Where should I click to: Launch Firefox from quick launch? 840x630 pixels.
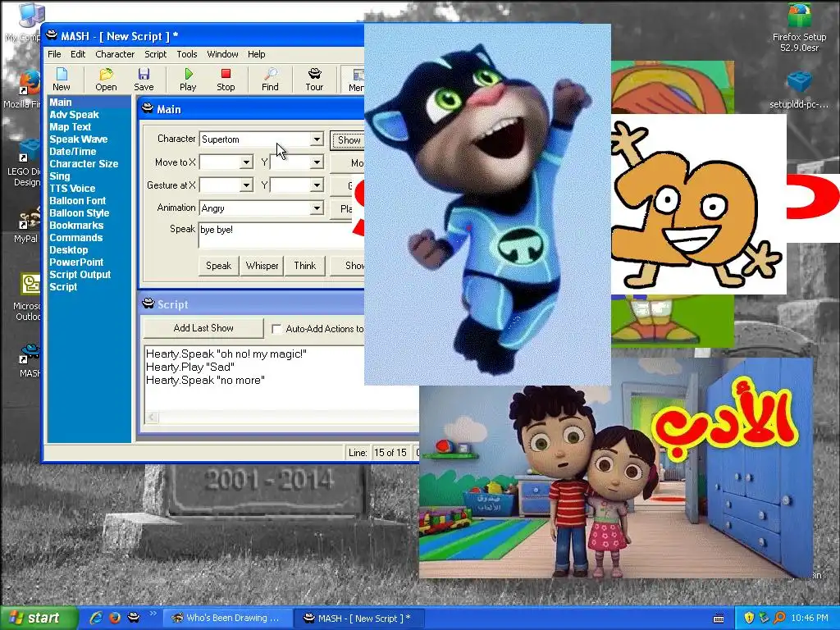tap(115, 618)
